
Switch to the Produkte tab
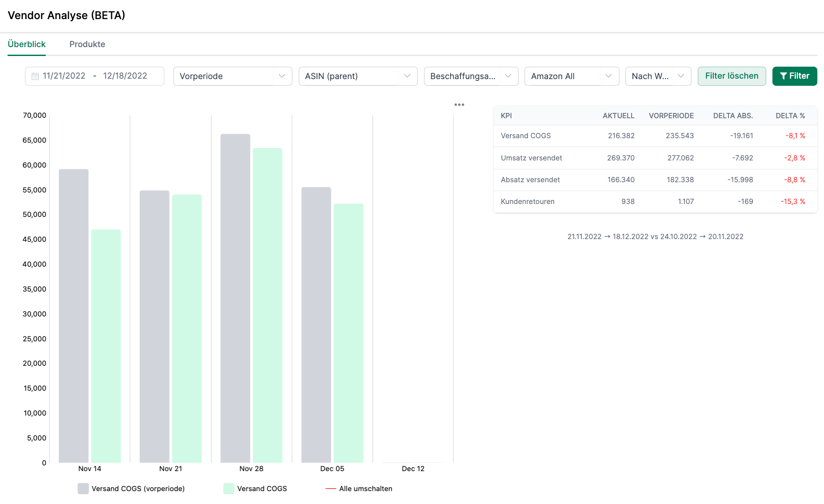pyautogui.click(x=87, y=44)
